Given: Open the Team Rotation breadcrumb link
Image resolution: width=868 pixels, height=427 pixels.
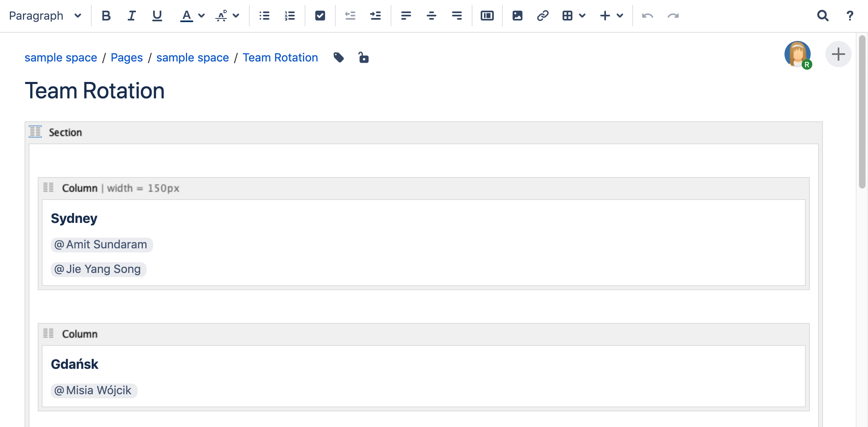Looking at the screenshot, I should pyautogui.click(x=280, y=57).
